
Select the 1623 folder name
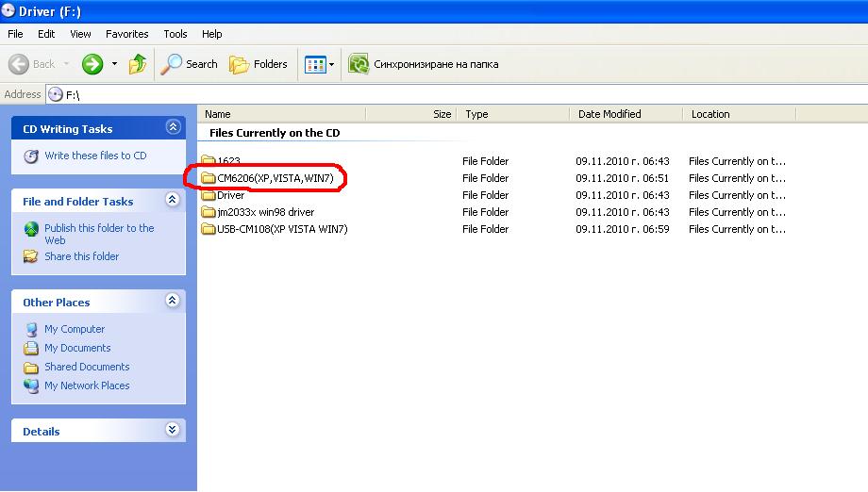[x=228, y=161]
